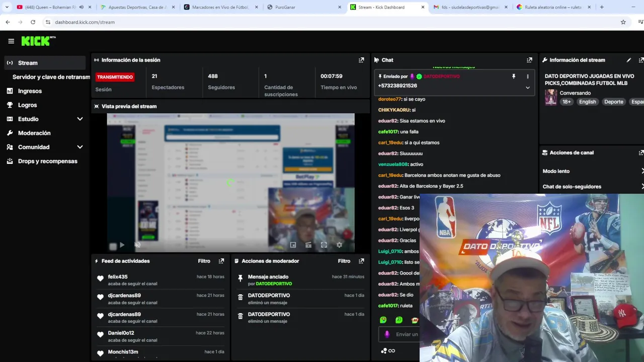Open Filtro in Acciones de moderador

344,261
